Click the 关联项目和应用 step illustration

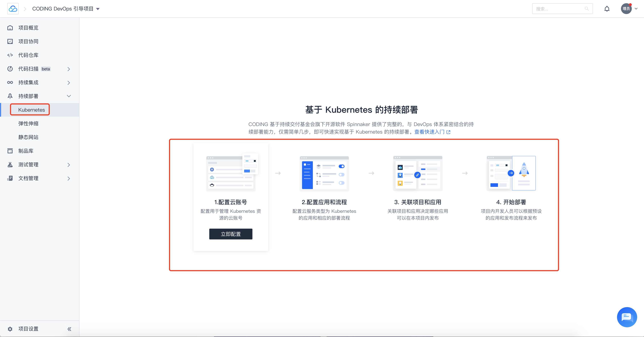(418, 173)
